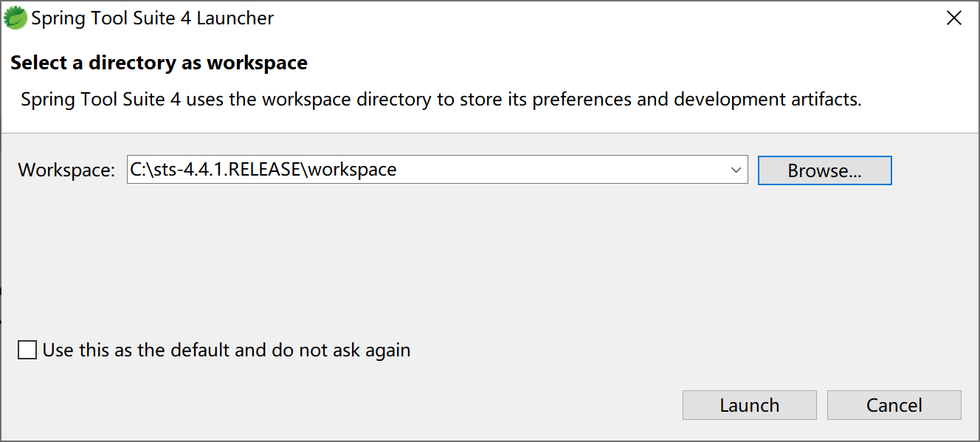Click the "Select a directory as workspace" heading

pyautogui.click(x=159, y=63)
